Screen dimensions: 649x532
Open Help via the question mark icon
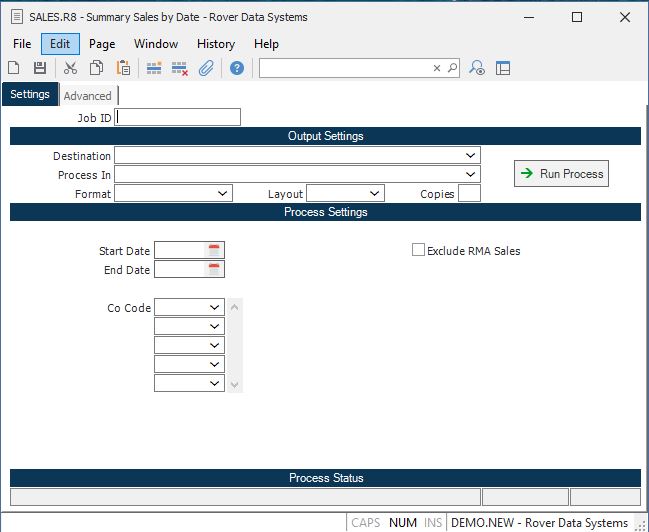click(237, 68)
